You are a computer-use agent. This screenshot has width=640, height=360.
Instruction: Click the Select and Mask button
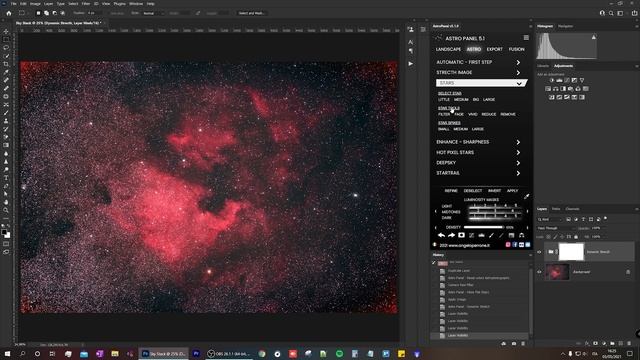click(251, 13)
